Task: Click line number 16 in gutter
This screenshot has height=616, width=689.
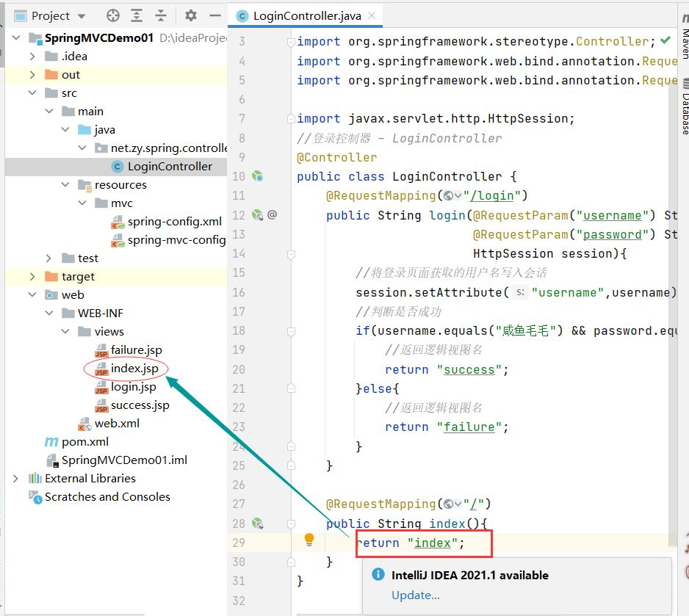Action: coord(239,292)
